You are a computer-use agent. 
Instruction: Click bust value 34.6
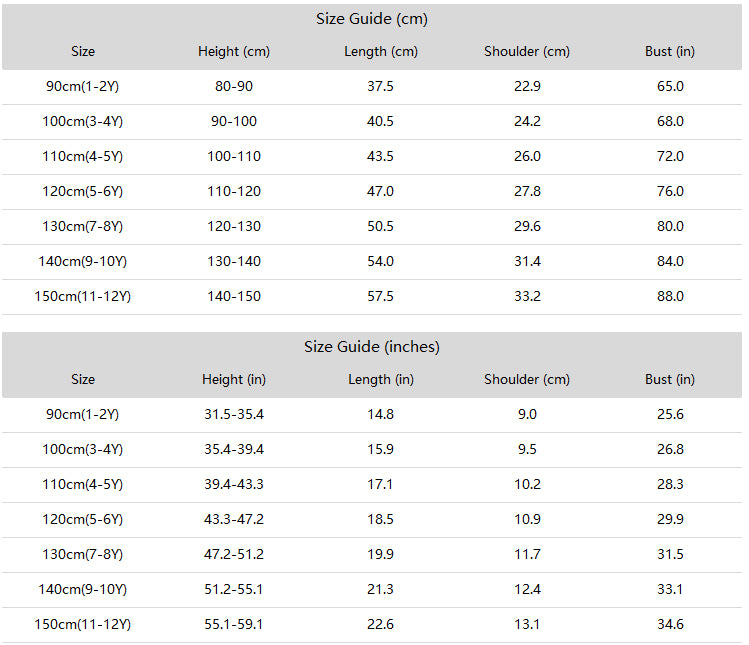coord(670,624)
